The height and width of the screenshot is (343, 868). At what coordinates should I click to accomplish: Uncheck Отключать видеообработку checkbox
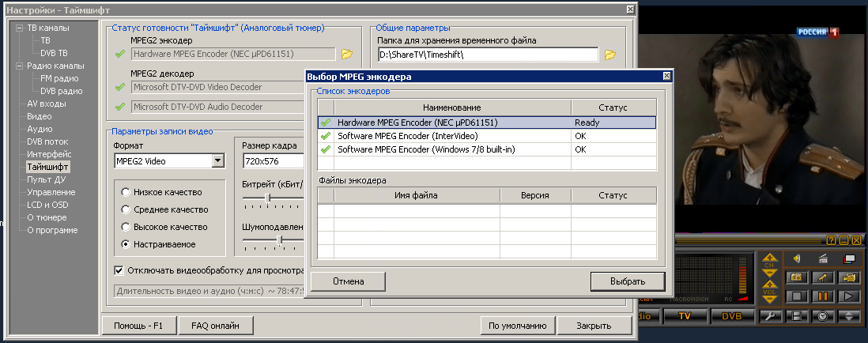119,270
